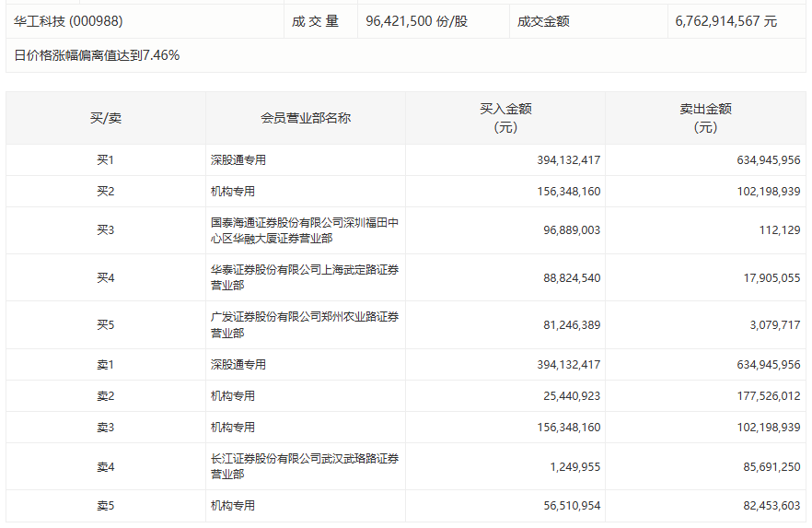Select the 买1 深股通专用 row
The width and height of the screenshot is (812, 528).
406,160
